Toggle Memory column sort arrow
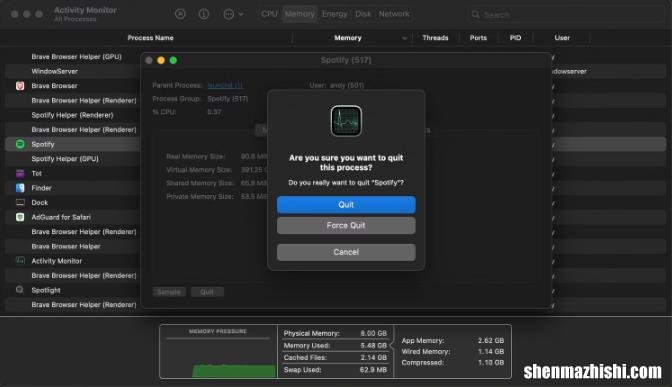 [x=404, y=38]
